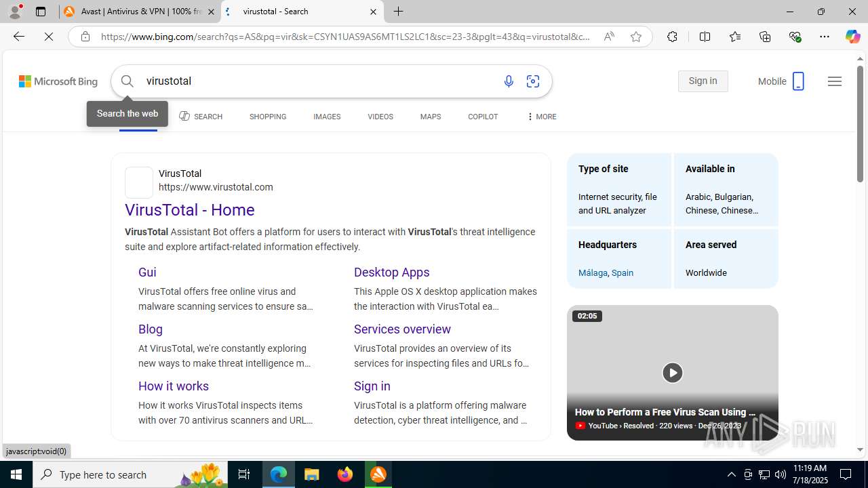Open File Explorer from taskbar
The height and width of the screenshot is (488, 868).
(x=312, y=474)
